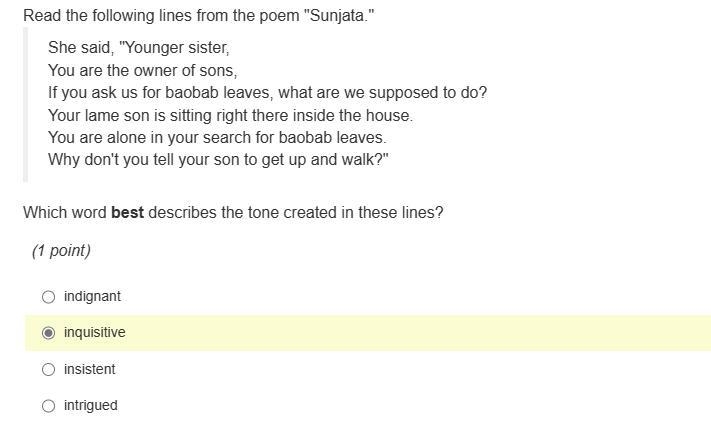Click the line about asking for baobab leaves
The image size is (711, 430).
[x=268, y=93]
